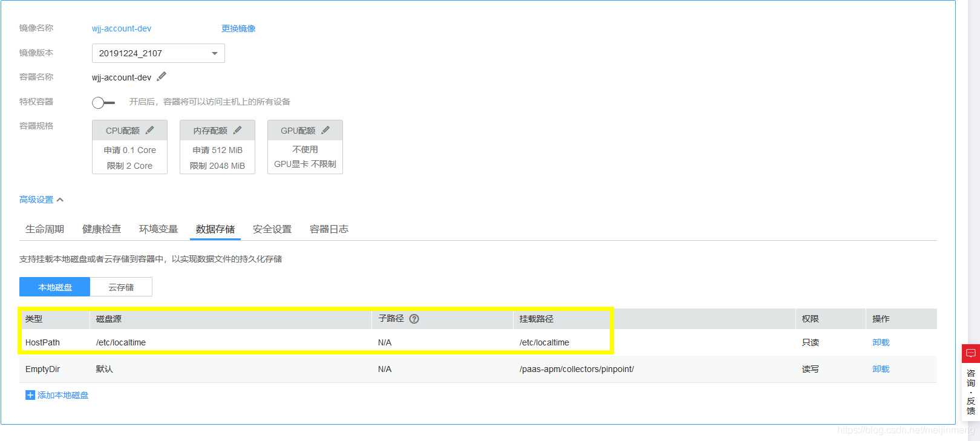The height and width of the screenshot is (441, 980).
Task: Open the 镜像版本 dropdown 20191224_2107
Action: tap(158, 53)
